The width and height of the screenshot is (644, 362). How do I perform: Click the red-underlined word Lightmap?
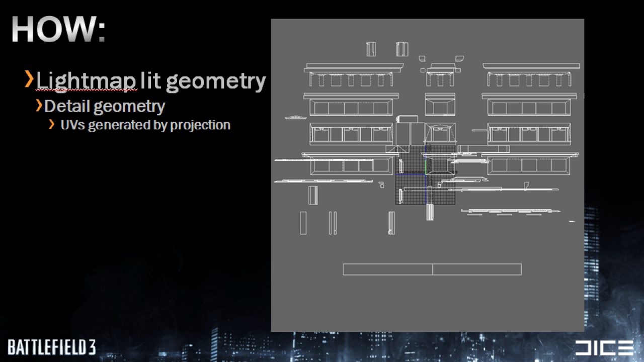point(87,80)
